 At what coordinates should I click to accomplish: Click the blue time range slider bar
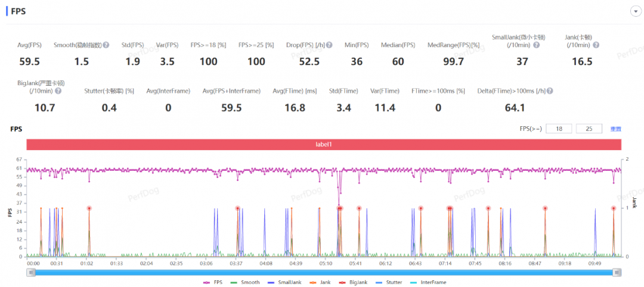[x=324, y=272]
